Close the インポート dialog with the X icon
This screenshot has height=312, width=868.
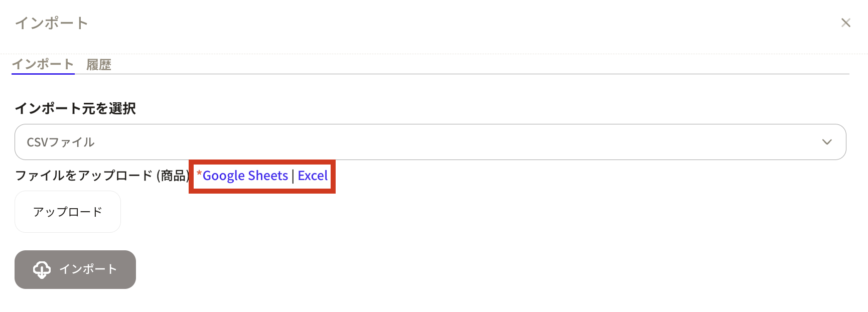click(845, 23)
